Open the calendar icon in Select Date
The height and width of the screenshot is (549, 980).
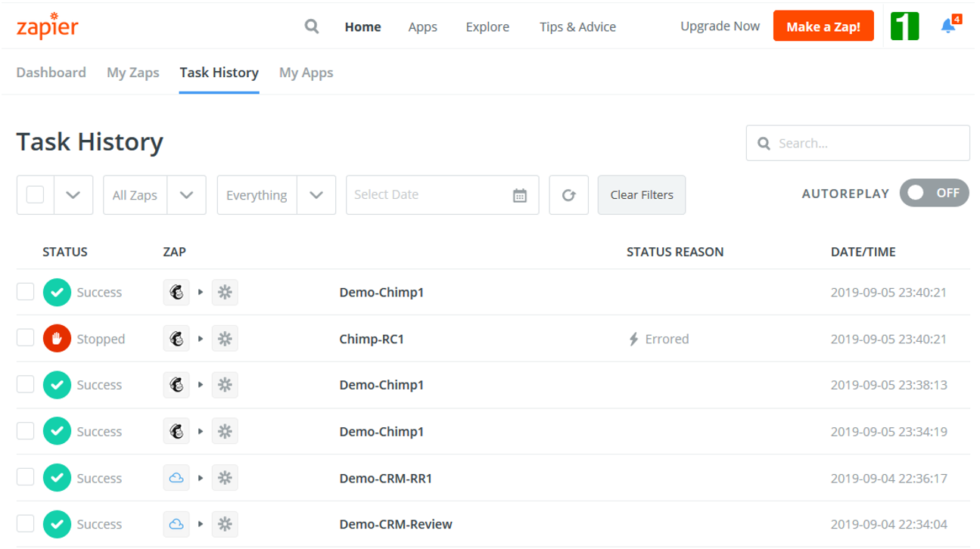pyautogui.click(x=520, y=195)
